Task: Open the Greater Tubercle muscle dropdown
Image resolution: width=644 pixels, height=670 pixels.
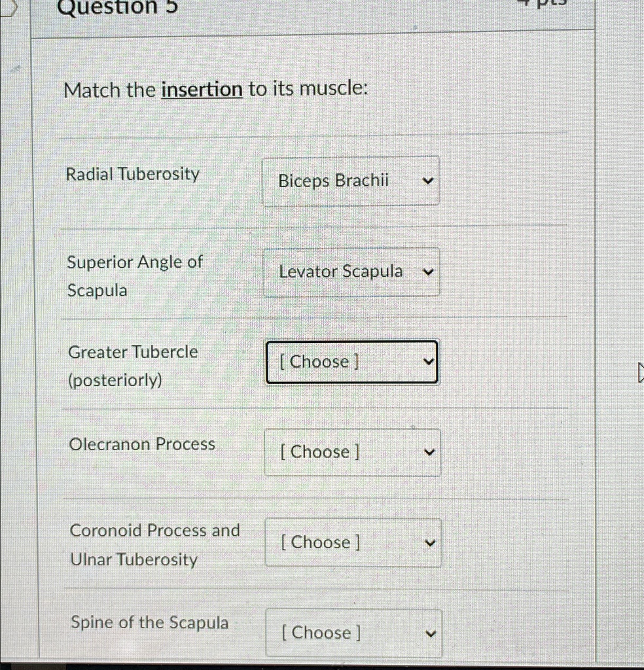Action: [351, 362]
